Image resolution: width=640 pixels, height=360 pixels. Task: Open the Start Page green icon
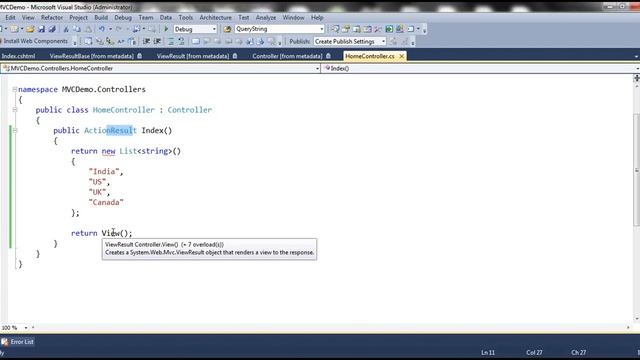pyautogui.click(x=389, y=29)
